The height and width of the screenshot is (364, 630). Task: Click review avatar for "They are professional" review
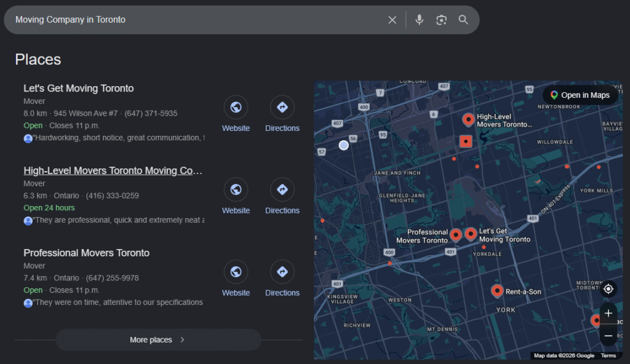click(28, 221)
